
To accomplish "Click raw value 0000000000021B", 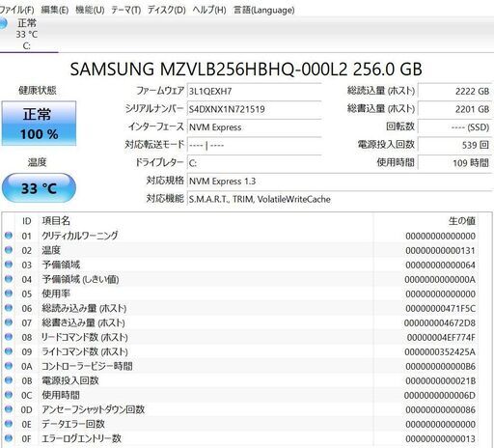I will pos(440,381).
